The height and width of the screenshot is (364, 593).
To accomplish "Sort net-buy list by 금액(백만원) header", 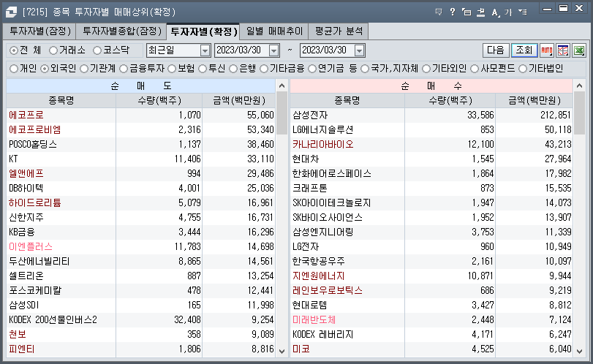I will pos(535,101).
